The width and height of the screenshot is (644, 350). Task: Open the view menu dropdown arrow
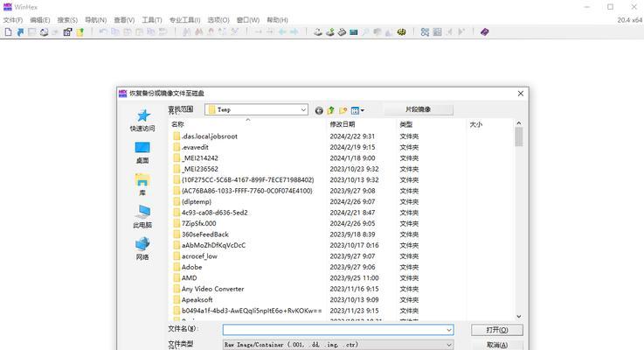(363, 110)
